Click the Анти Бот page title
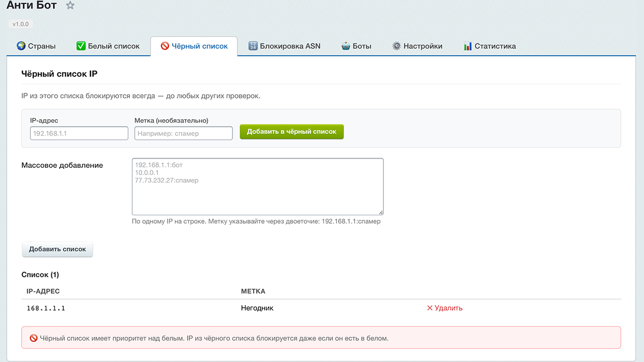Viewport: 644px width, 362px height. 32,6
